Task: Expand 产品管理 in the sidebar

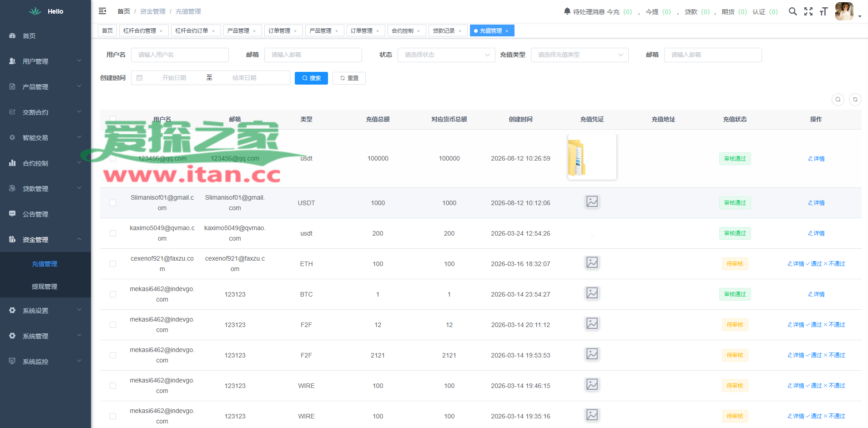Action: tap(45, 86)
